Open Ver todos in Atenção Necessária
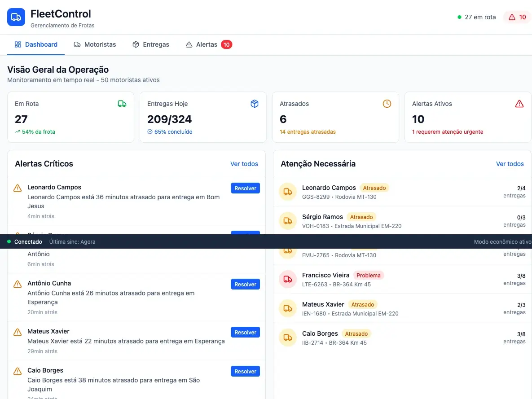 pyautogui.click(x=510, y=164)
